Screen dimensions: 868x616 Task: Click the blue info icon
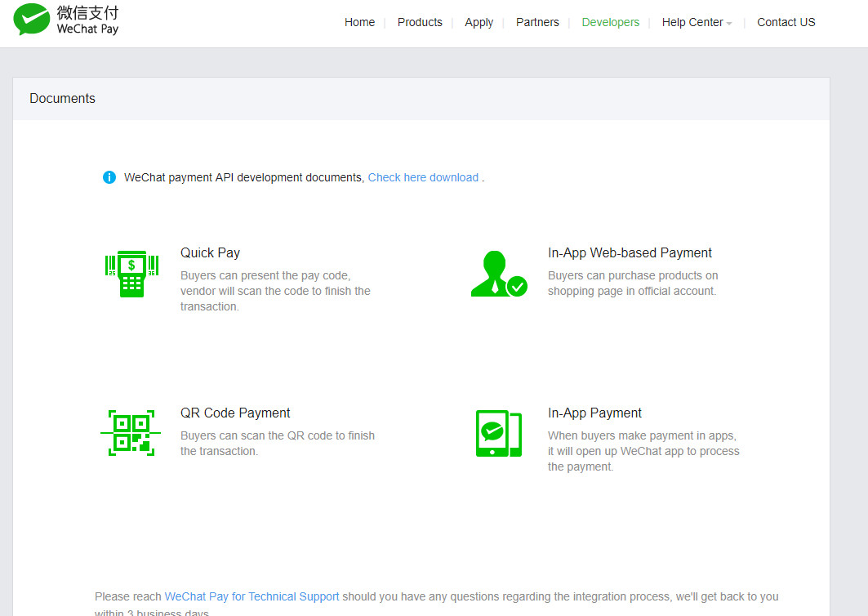tap(109, 177)
